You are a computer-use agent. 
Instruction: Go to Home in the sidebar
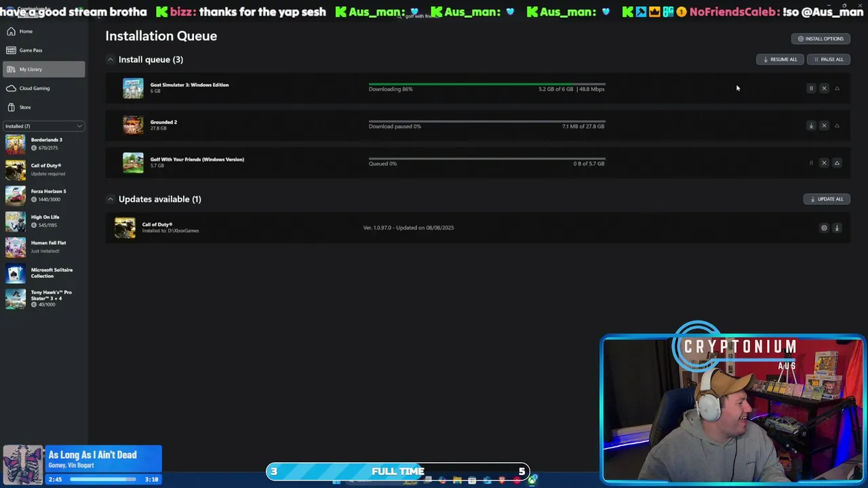pos(43,31)
